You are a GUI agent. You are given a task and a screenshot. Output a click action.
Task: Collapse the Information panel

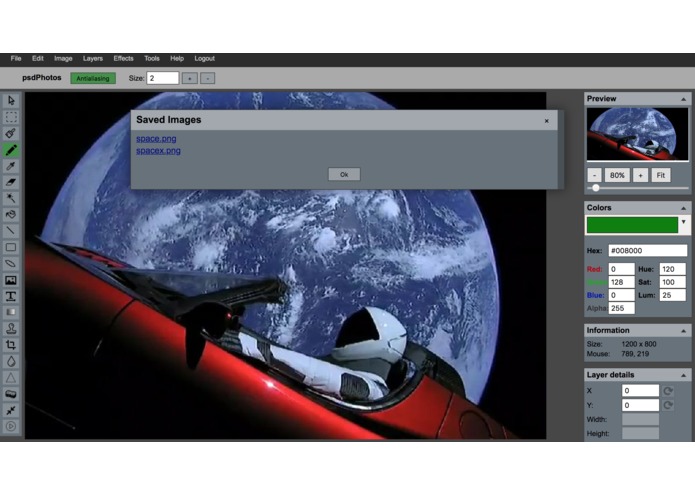pyautogui.click(x=683, y=331)
